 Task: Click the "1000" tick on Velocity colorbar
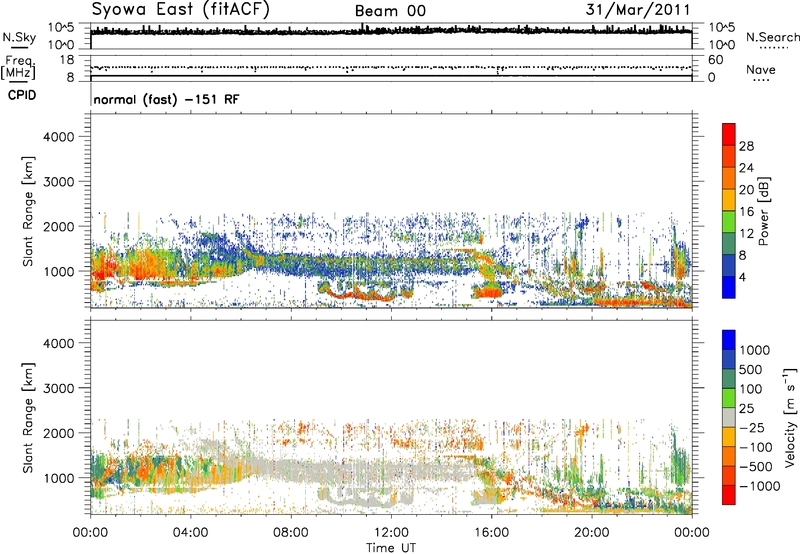tap(755, 350)
